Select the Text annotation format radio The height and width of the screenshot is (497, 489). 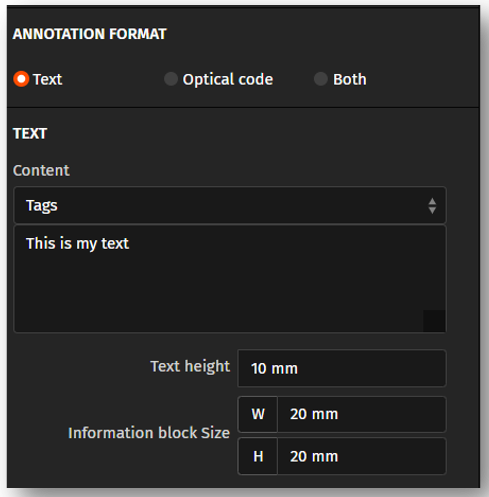(x=21, y=79)
